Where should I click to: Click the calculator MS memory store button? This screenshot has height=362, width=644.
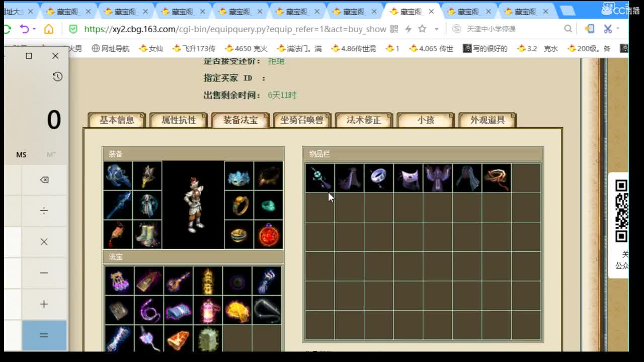coord(21,154)
